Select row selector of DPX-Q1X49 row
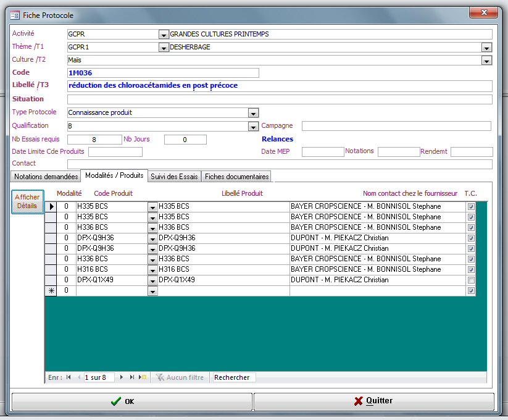Screen dimensions: 508x420 [x=51, y=280]
